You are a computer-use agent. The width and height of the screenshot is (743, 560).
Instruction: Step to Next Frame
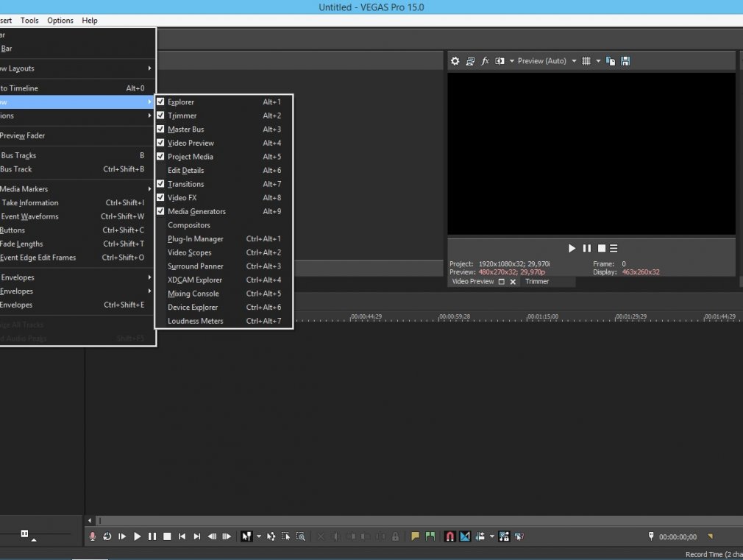[227, 536]
